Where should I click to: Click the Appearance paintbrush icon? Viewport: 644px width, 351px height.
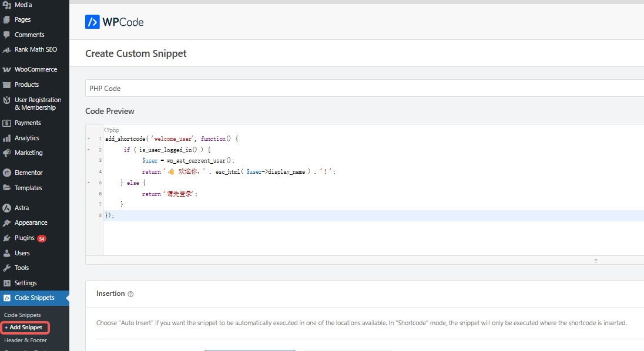(7, 223)
